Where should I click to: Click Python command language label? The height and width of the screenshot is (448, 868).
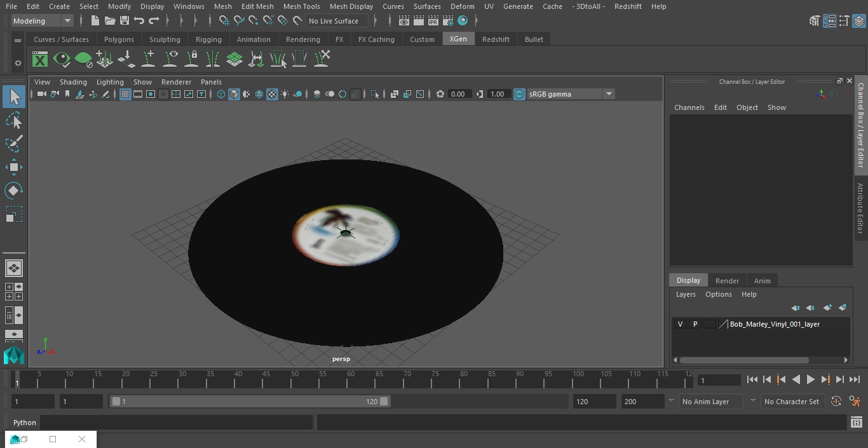[25, 423]
